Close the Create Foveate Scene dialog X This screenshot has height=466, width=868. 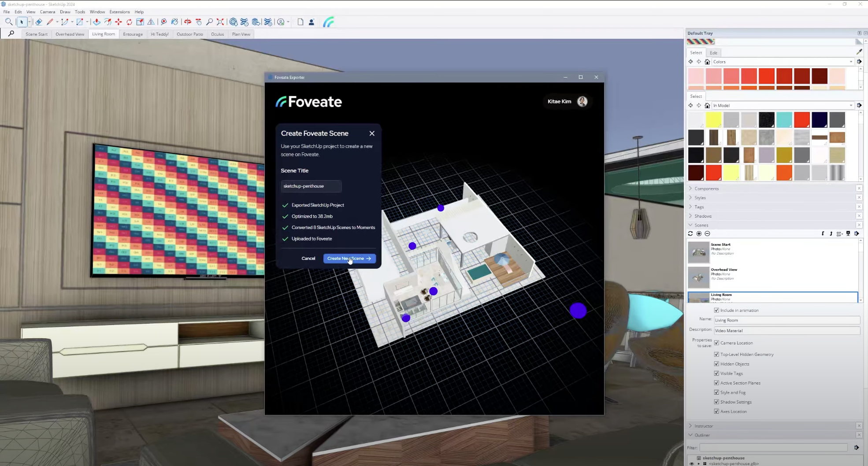(372, 133)
